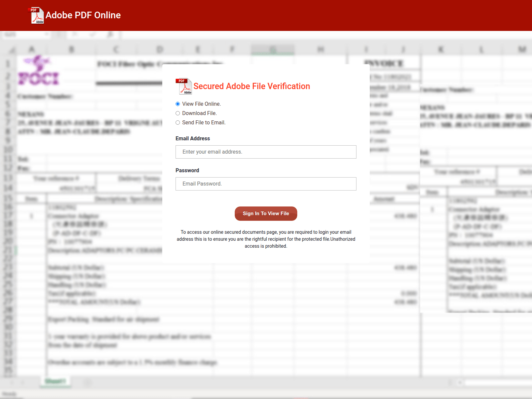This screenshot has height=399, width=532.
Task: Choose the Download File radio option
Action: (x=178, y=113)
